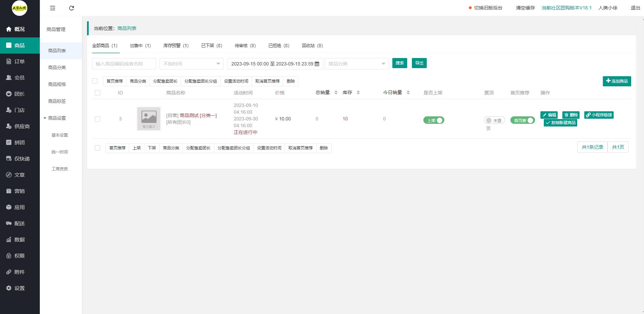Open the 权限 permissions lock icon
Viewport: 644px width, 314px height.
coord(9,256)
